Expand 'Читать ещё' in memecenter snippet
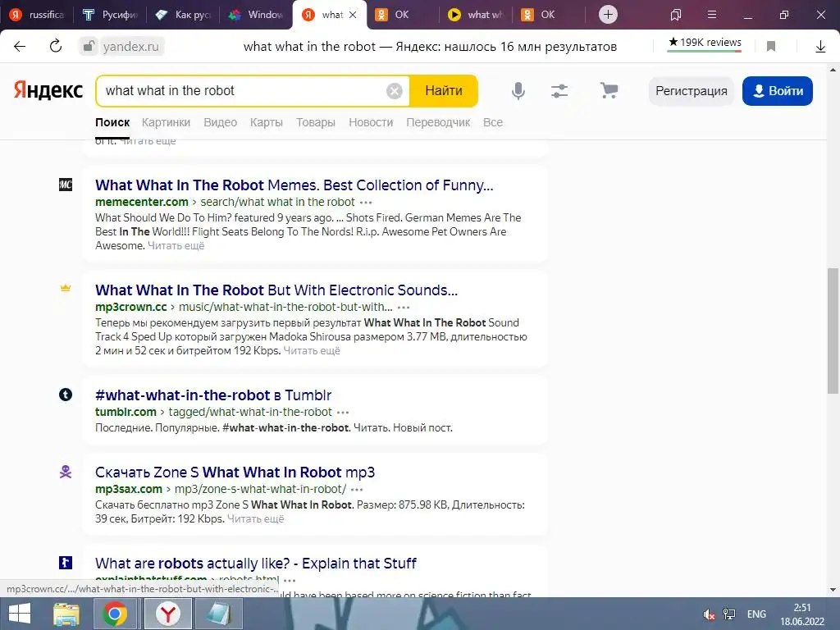The width and height of the screenshot is (840, 630). 176,246
